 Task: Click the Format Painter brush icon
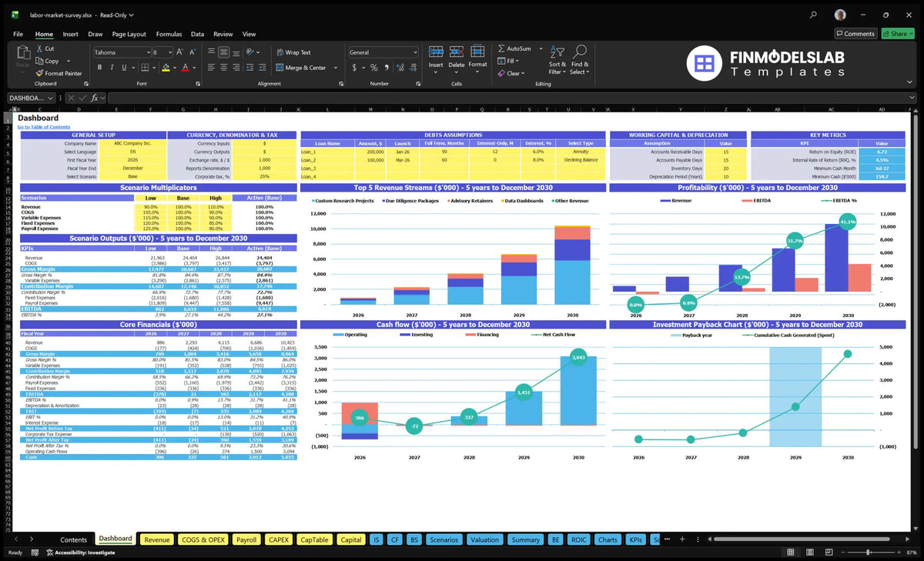click(x=38, y=73)
